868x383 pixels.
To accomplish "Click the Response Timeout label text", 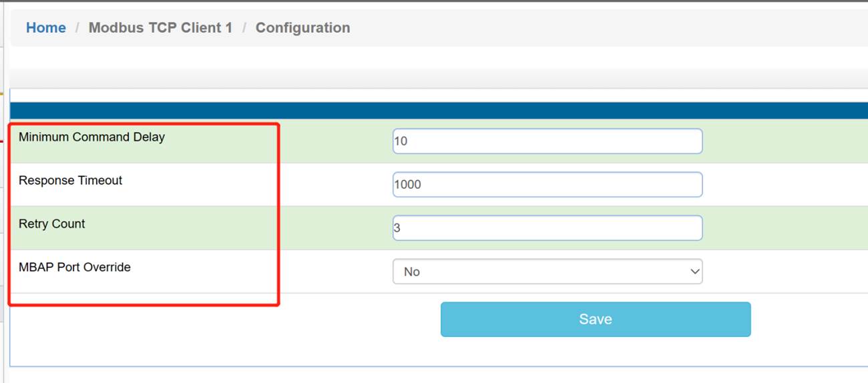I will [70, 180].
